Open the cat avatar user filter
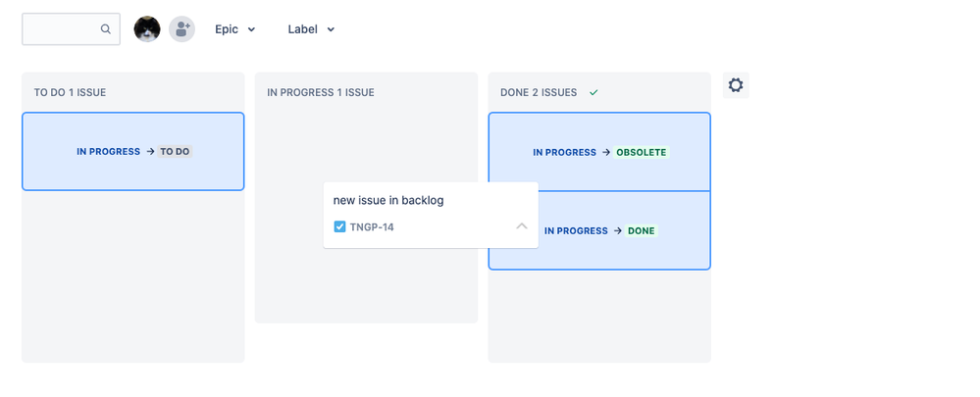This screenshot has width=980, height=397. 147,28
